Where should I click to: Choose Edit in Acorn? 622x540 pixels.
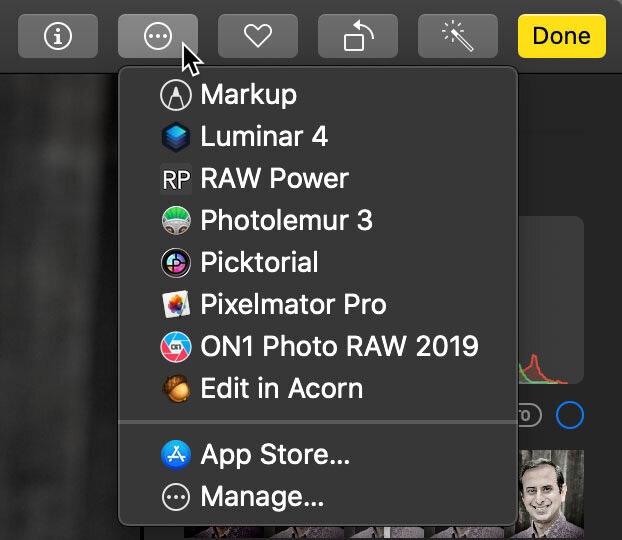pos(318,388)
